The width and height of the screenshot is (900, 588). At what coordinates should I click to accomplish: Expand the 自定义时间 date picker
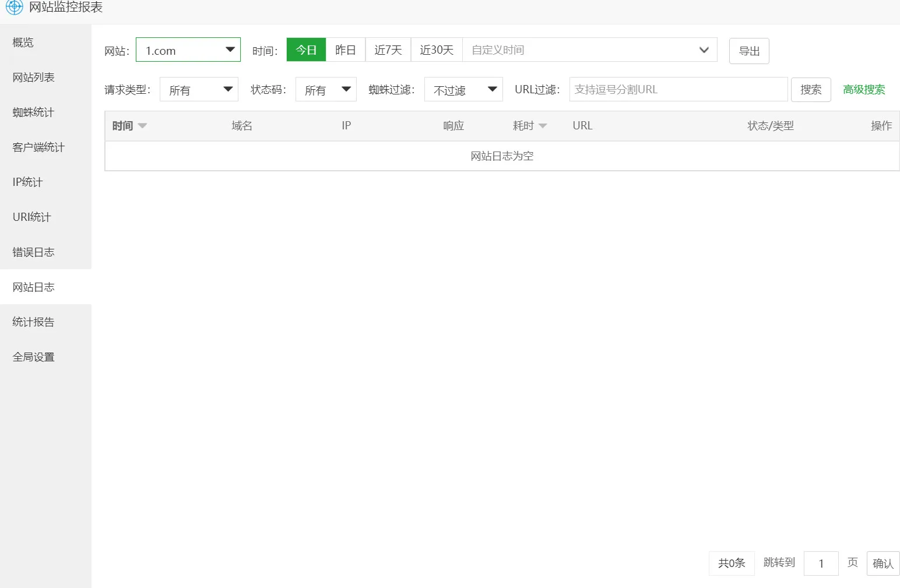[589, 50]
